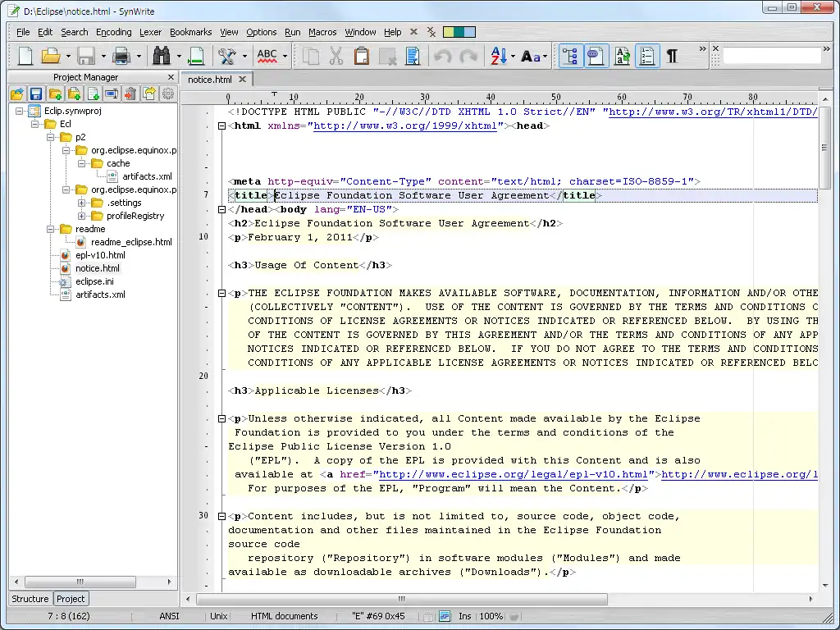Screen dimensions: 840x630
Task: Click the binoculars Find icon in toolbar
Action: tap(162, 56)
